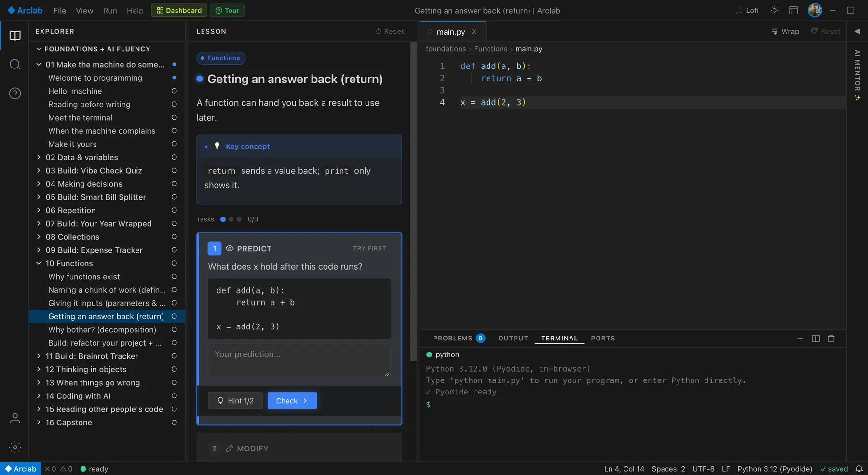Open the Explorer book icon in sidebar

pos(15,35)
